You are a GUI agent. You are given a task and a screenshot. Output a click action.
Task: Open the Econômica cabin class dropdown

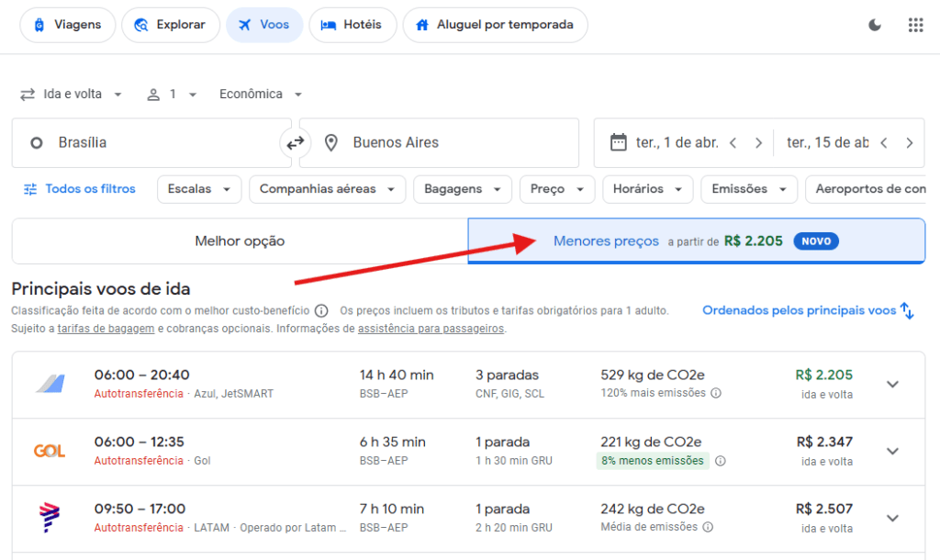(261, 95)
